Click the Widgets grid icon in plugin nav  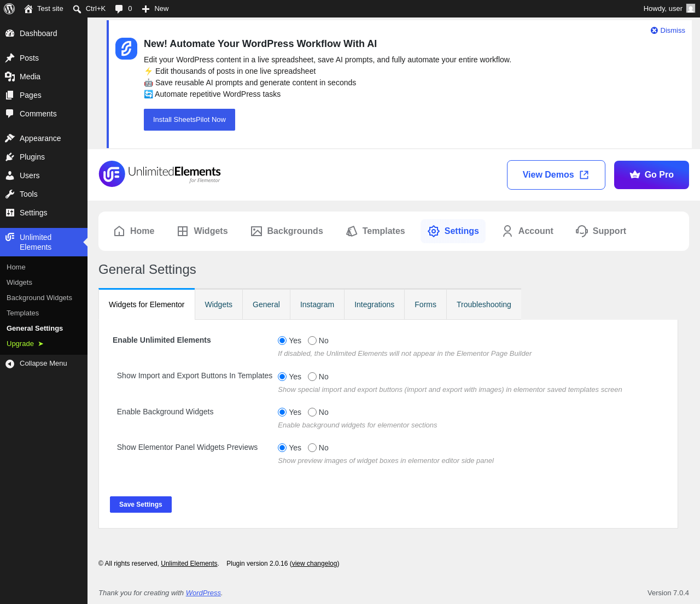[183, 231]
